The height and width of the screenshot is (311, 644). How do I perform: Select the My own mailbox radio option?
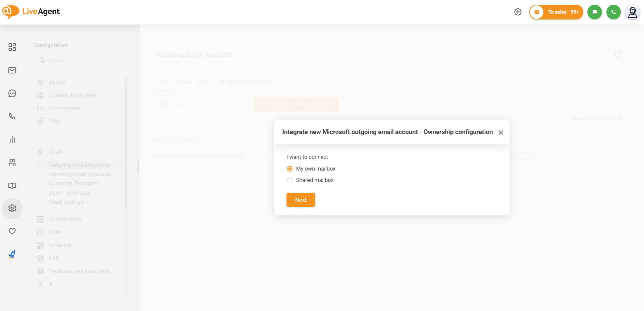pos(290,169)
